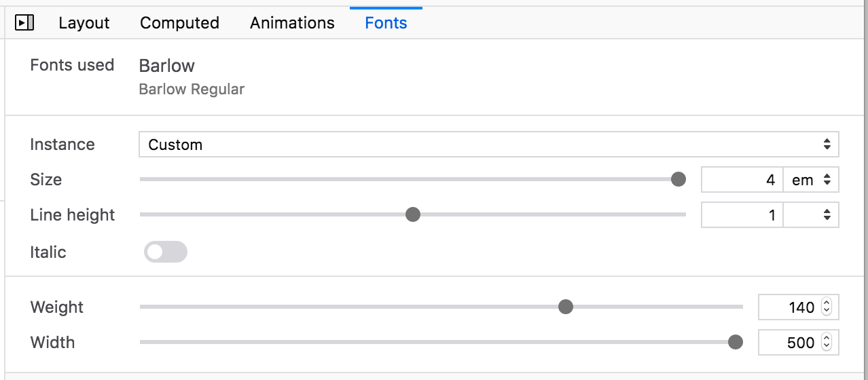This screenshot has height=380, width=868.
Task: Open the Animations tab
Action: click(292, 23)
